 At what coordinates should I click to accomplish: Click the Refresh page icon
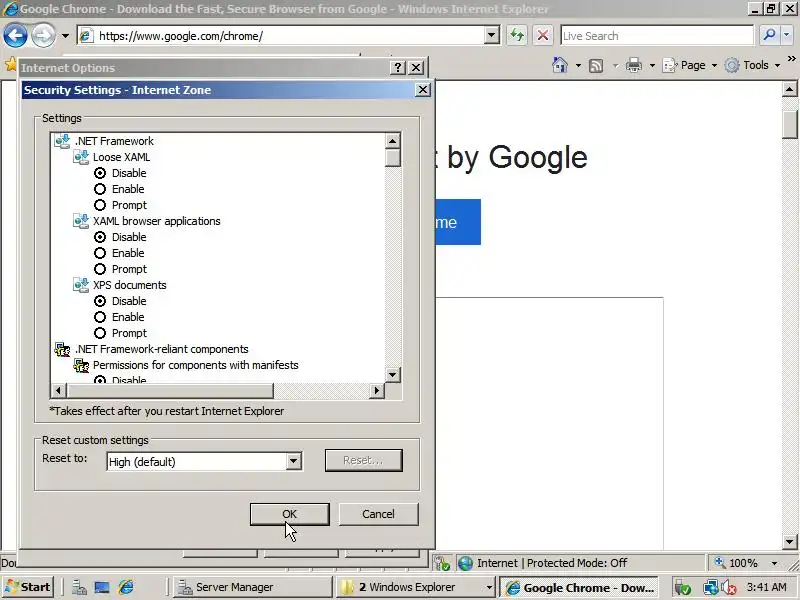point(517,36)
